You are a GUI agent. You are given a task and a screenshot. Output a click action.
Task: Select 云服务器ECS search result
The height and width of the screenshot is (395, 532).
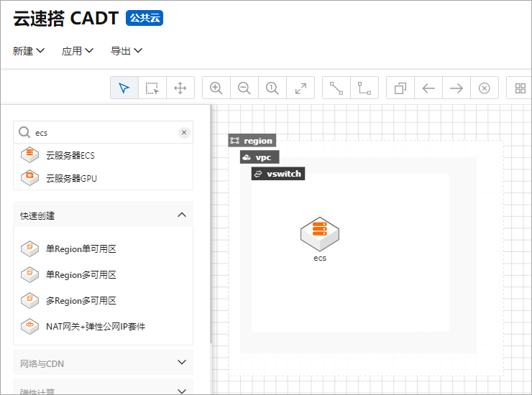(103, 155)
